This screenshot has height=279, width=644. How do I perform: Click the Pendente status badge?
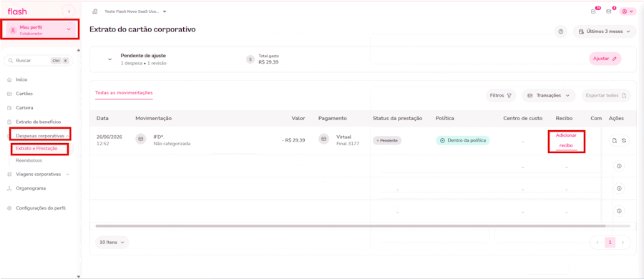pos(387,140)
